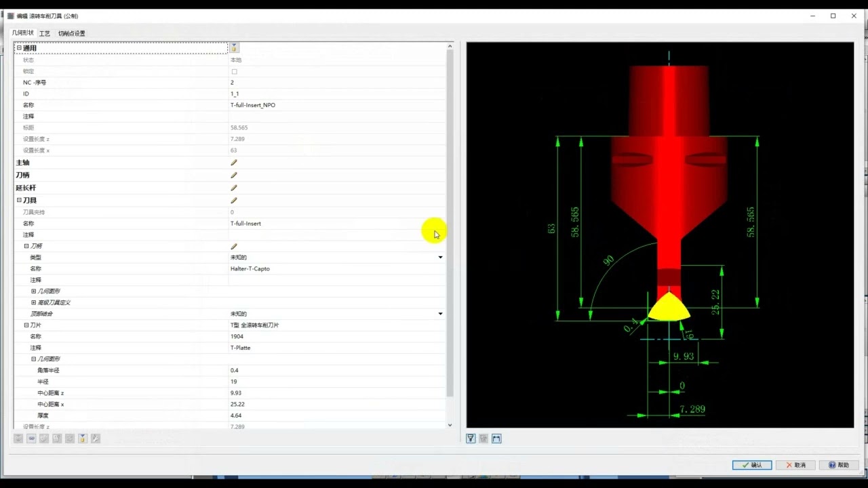Click the name field T-full-Insert_NPO
Screen dimensions: 868x488
[337, 105]
